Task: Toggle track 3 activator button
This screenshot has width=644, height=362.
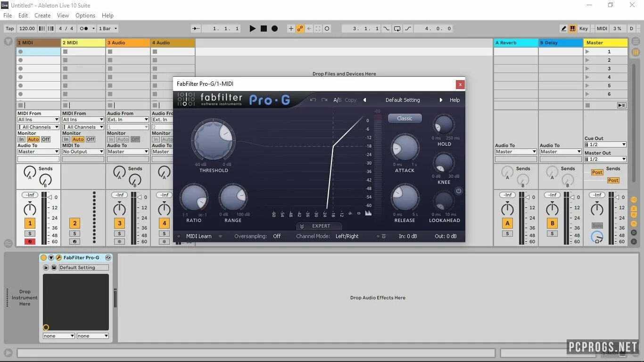Action: tap(119, 223)
